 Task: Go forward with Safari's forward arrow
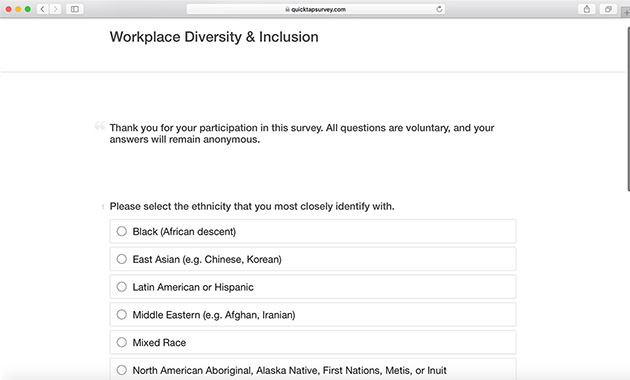click(55, 9)
